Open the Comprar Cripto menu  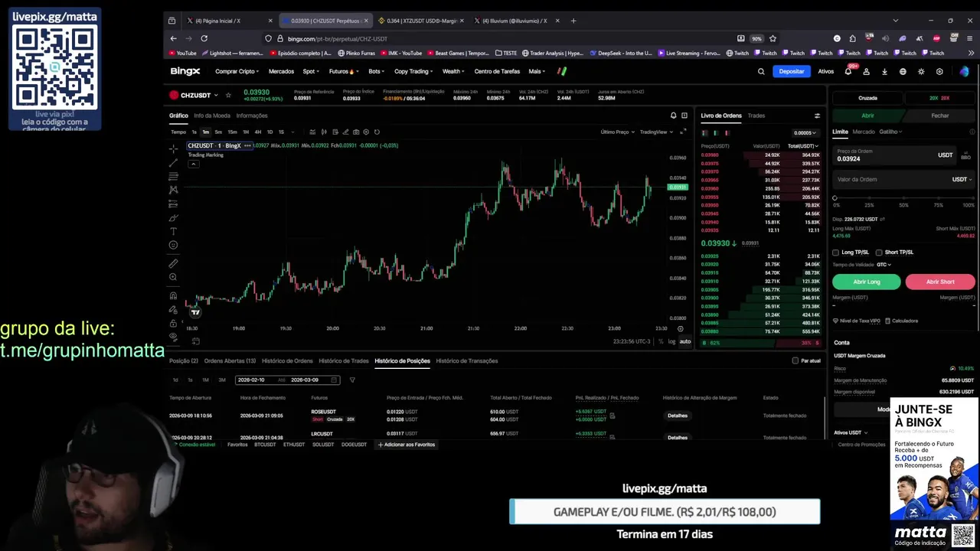tap(237, 71)
